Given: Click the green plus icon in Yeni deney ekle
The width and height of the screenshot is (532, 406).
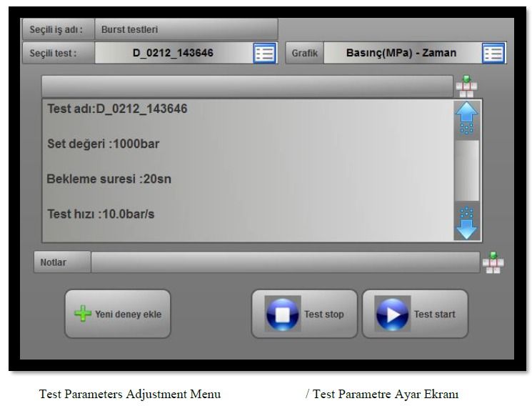Looking at the screenshot, I should (x=83, y=313).
